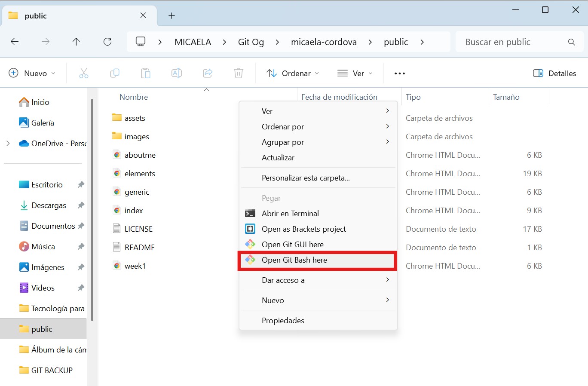This screenshot has height=386, width=588.
Task: Click the cut icon in the toolbar
Action: click(84, 73)
